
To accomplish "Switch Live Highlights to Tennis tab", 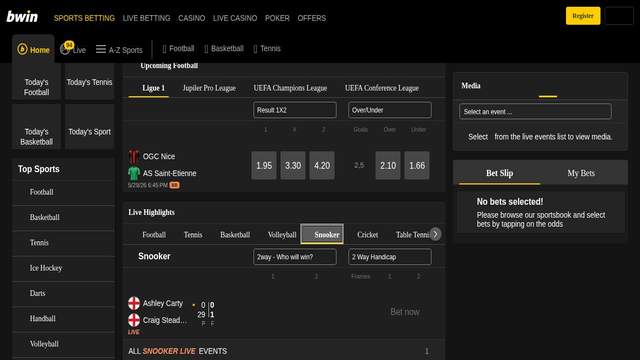I will (193, 235).
